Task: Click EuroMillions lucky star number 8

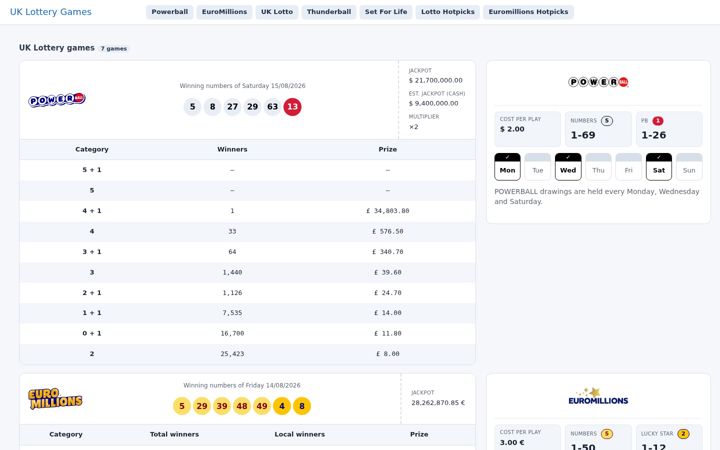Action: 302,406
